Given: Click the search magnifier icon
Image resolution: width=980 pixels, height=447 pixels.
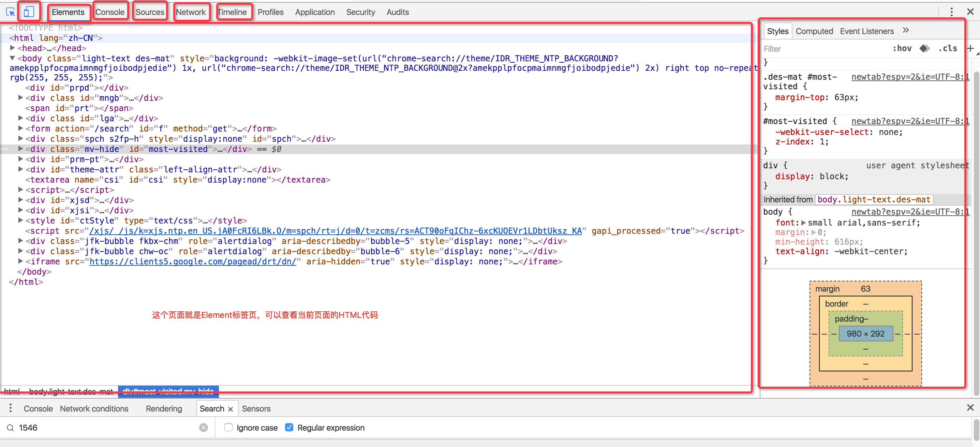Looking at the screenshot, I should point(10,428).
